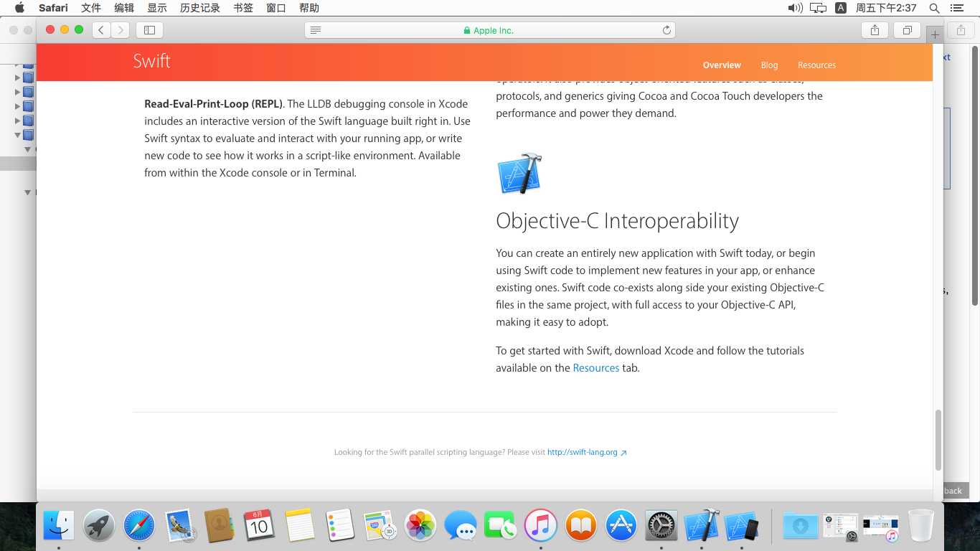
Task: Open the Resources tab in Swift header
Action: pyautogui.click(x=816, y=65)
